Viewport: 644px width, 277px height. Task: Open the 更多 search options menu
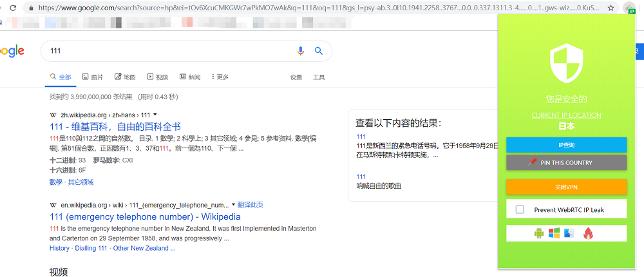pos(220,77)
